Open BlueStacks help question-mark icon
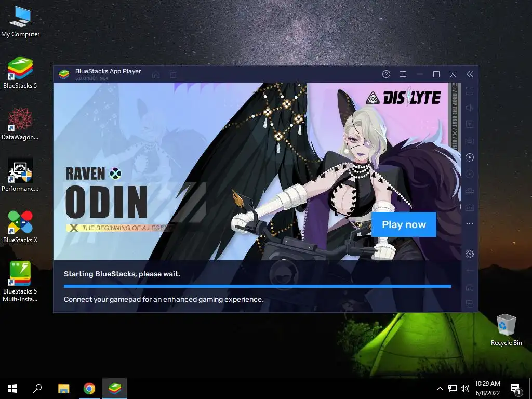The width and height of the screenshot is (532, 399). tap(386, 74)
